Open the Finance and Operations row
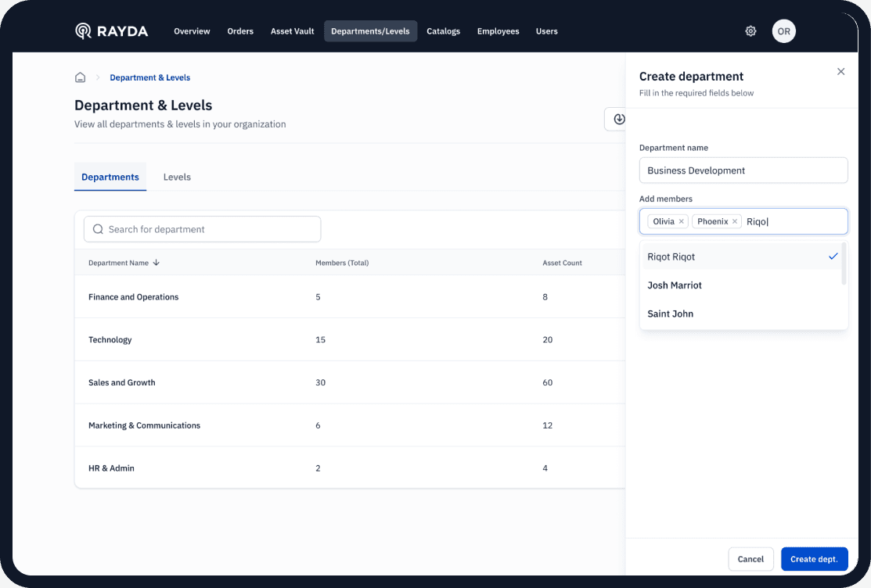Screen dimensions: 871x588 tap(350, 297)
